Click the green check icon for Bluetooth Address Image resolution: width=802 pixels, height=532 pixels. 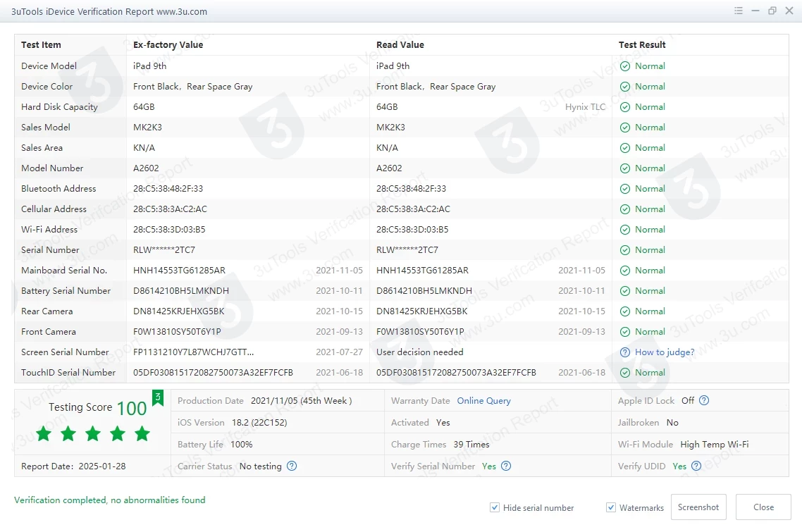[x=625, y=189]
